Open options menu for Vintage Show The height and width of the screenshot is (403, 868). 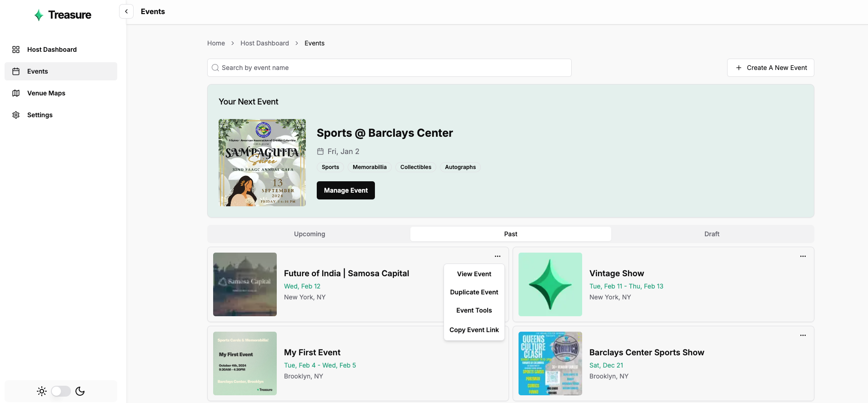click(x=803, y=256)
